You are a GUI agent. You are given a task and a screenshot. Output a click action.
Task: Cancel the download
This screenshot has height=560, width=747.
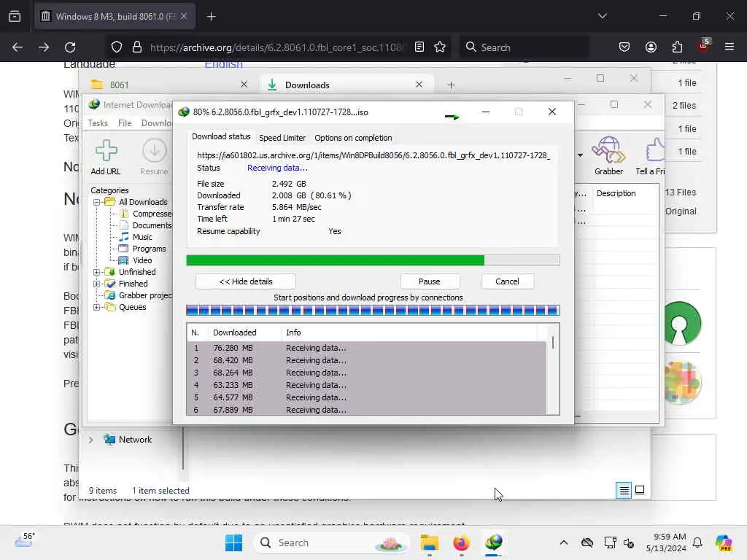507,281
